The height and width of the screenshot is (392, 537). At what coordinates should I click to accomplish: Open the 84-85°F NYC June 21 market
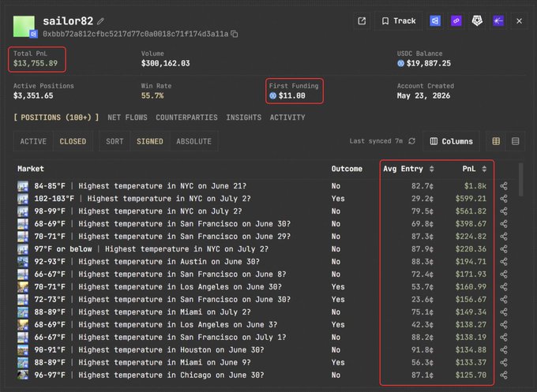(140, 186)
